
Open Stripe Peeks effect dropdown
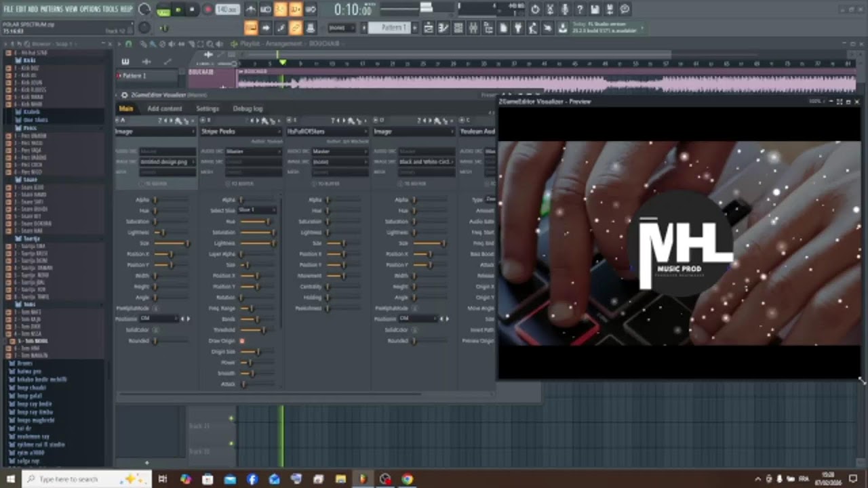[241, 131]
